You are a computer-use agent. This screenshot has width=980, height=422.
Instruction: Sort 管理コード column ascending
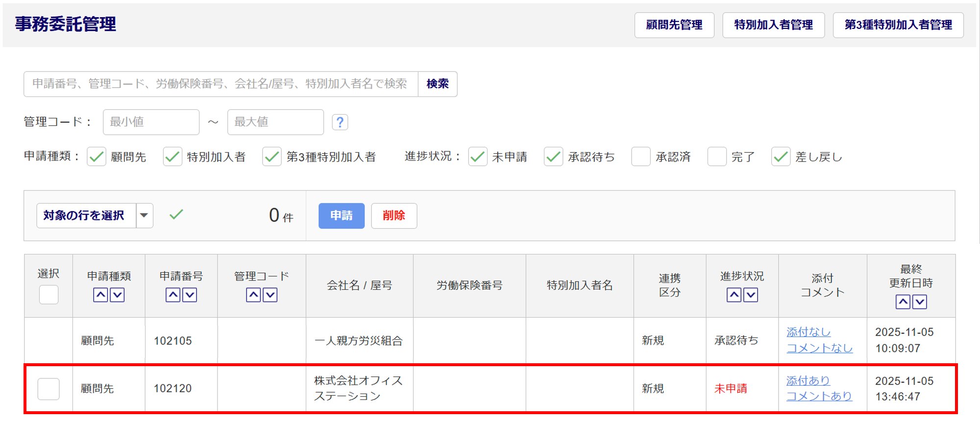[x=253, y=295]
